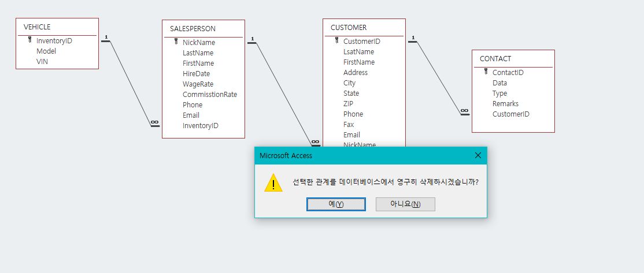Select Model field in VEHICLE table
Screen dimensions: 644x273
point(46,51)
